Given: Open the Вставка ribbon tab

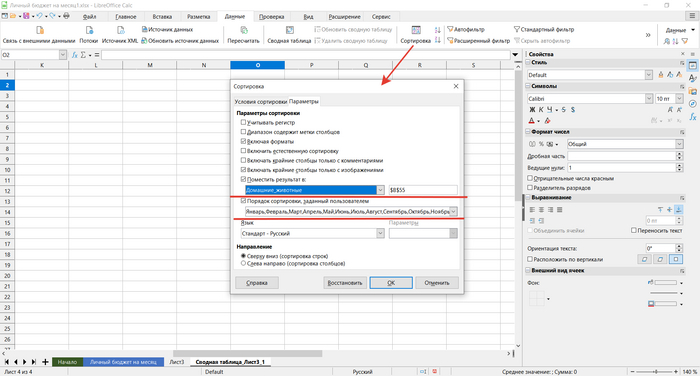Looking at the screenshot, I should point(162,17).
